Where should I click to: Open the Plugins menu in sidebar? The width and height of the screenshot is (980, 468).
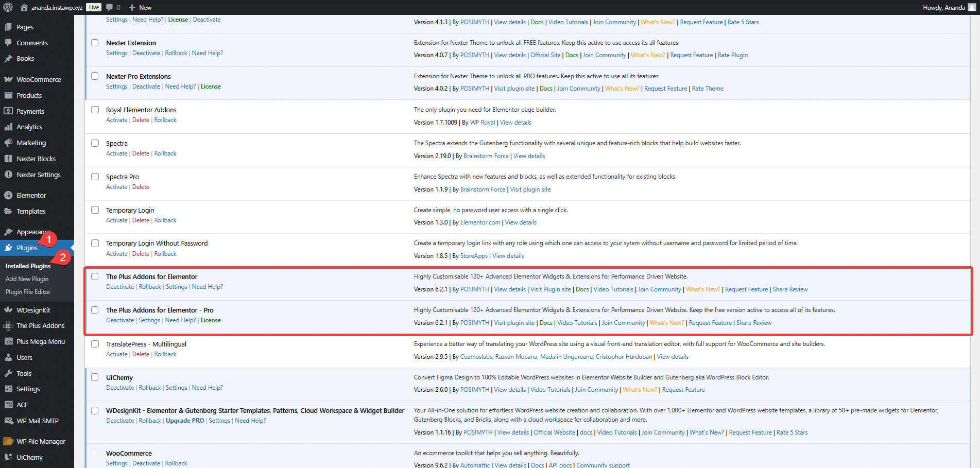(37, 248)
